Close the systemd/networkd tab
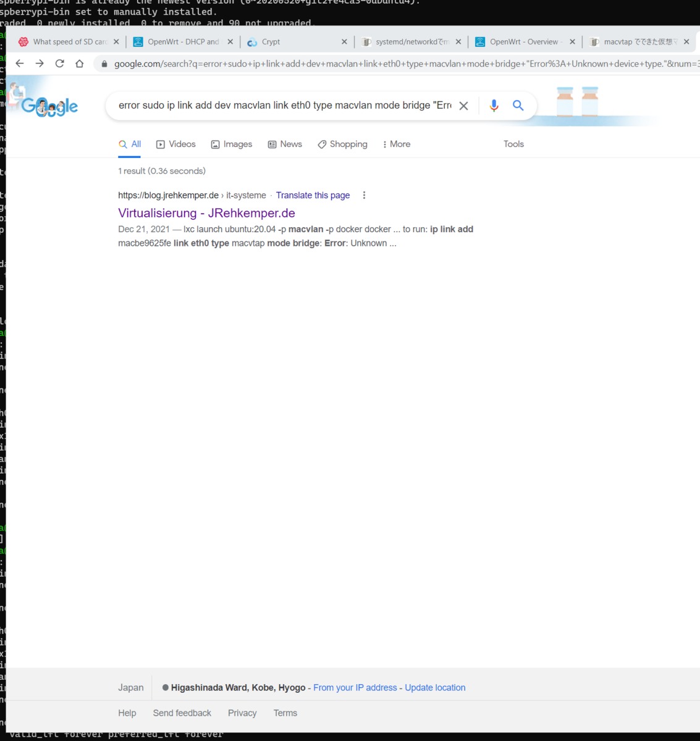The height and width of the screenshot is (741, 700). click(458, 42)
